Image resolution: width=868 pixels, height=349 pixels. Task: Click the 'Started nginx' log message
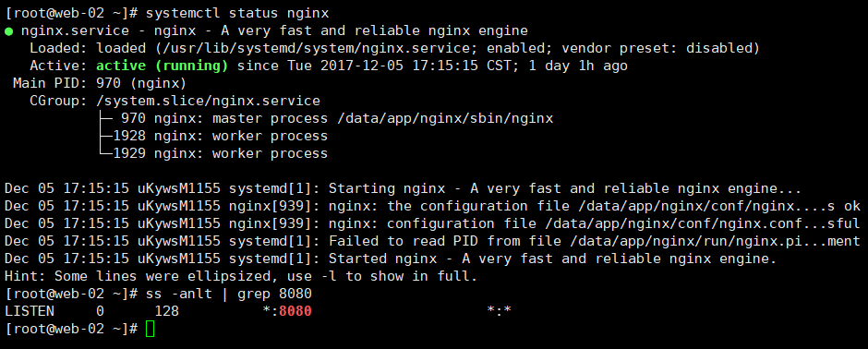553,259
